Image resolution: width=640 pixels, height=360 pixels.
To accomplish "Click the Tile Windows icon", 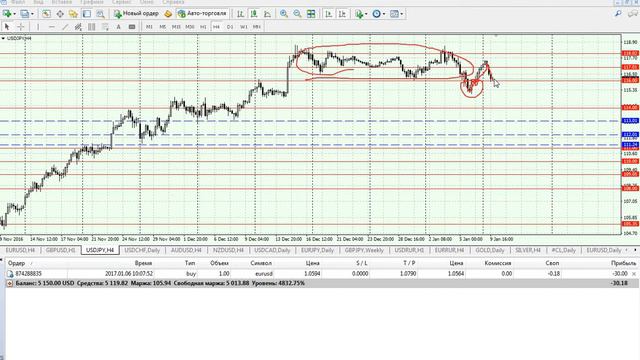I will coord(311,14).
